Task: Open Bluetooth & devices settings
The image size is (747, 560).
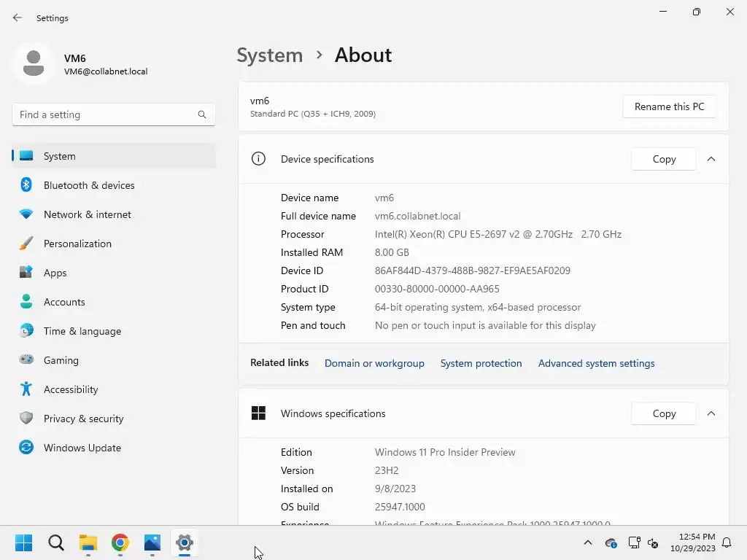Action: 113,185
